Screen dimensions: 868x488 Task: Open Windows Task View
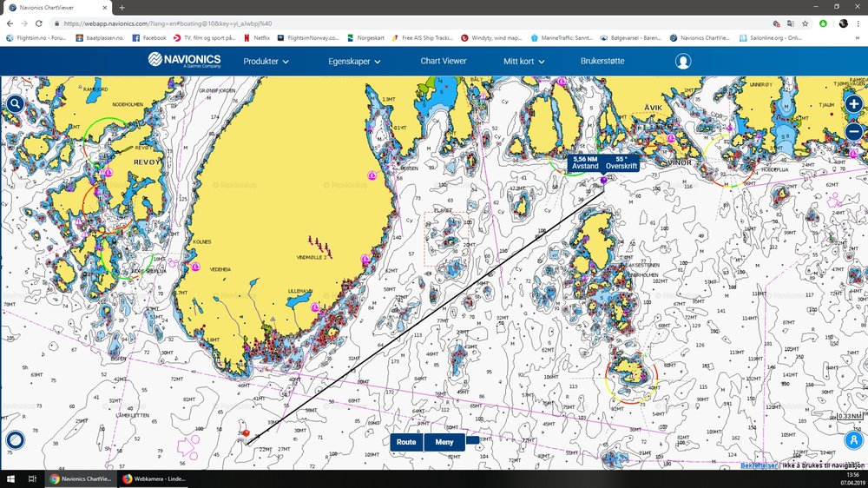[32, 478]
